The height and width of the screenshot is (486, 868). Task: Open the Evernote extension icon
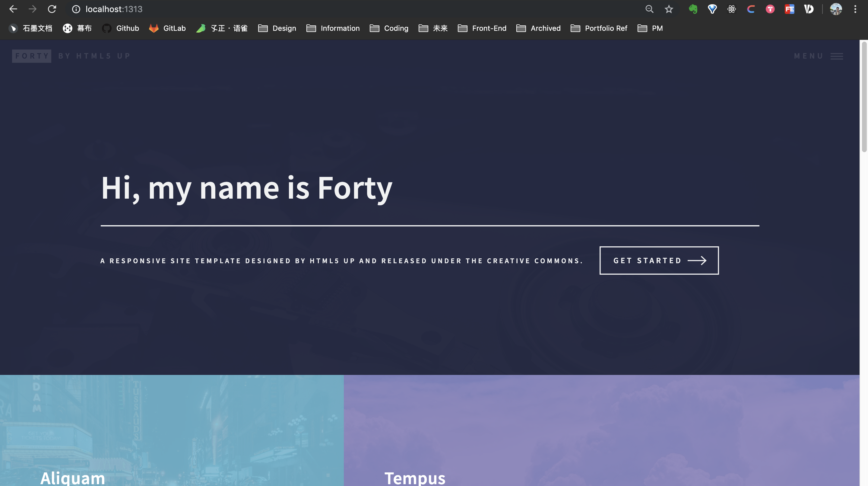click(693, 9)
